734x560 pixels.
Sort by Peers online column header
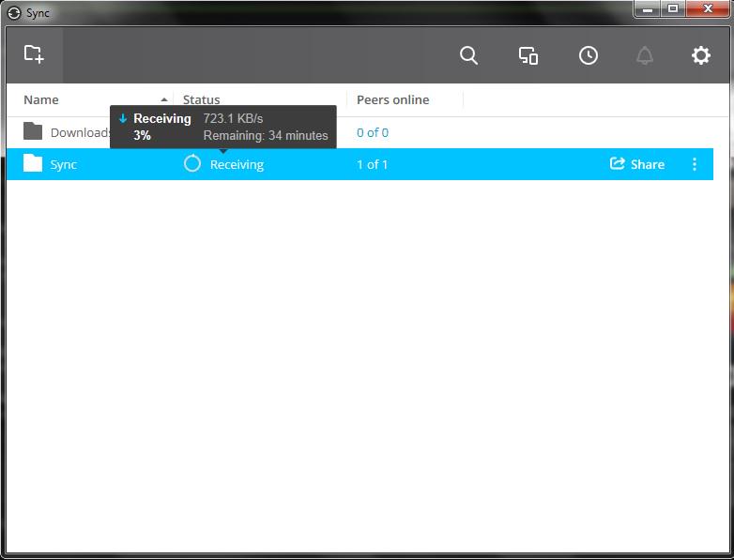(392, 99)
